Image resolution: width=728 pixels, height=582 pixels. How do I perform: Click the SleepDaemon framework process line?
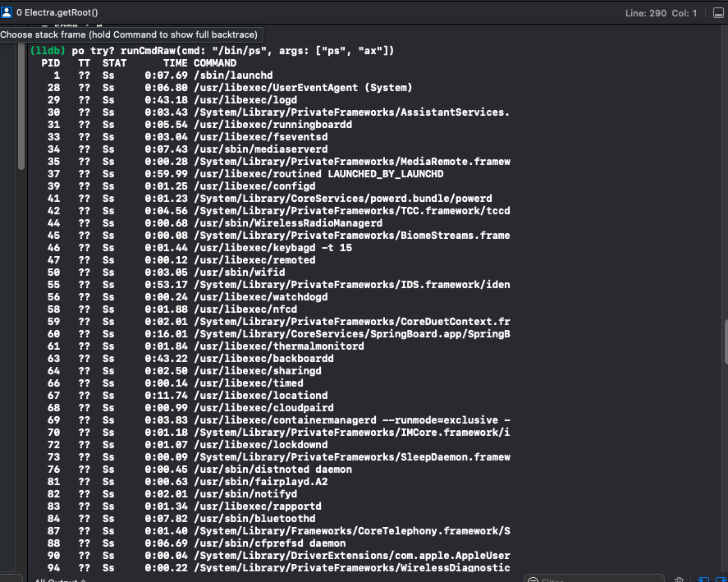[x=352, y=457]
